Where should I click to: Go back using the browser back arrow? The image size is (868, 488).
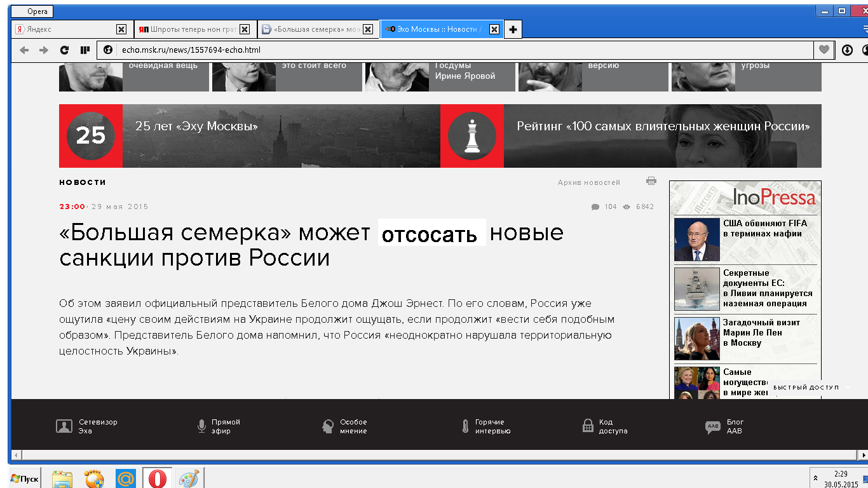pos(24,50)
